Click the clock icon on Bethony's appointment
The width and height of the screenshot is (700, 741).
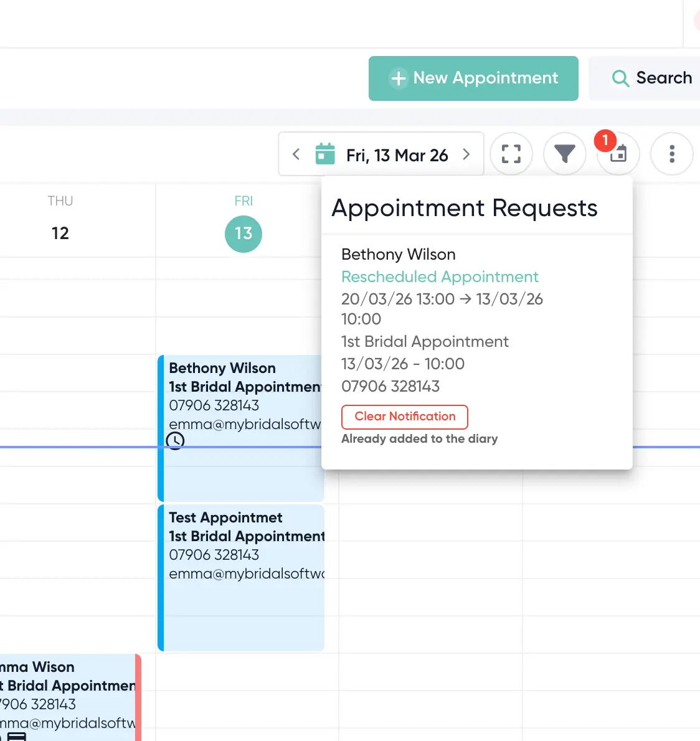click(176, 441)
